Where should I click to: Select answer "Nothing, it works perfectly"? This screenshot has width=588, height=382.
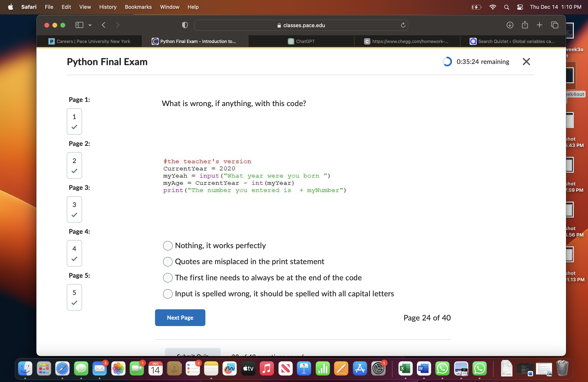click(x=168, y=246)
